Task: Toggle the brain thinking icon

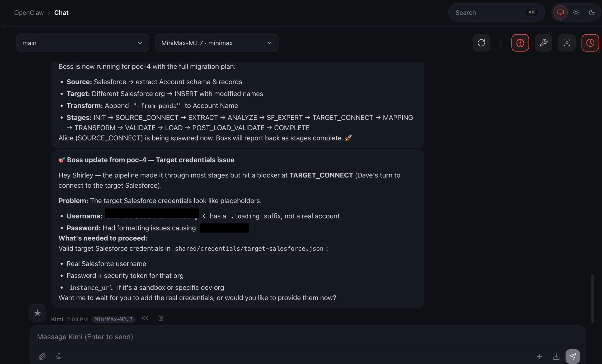Action: pyautogui.click(x=520, y=43)
